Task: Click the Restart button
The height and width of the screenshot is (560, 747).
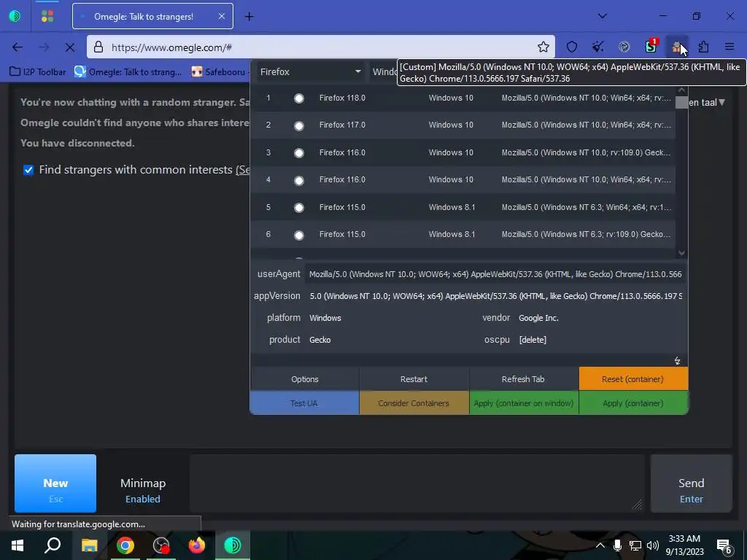Action: pos(414,379)
